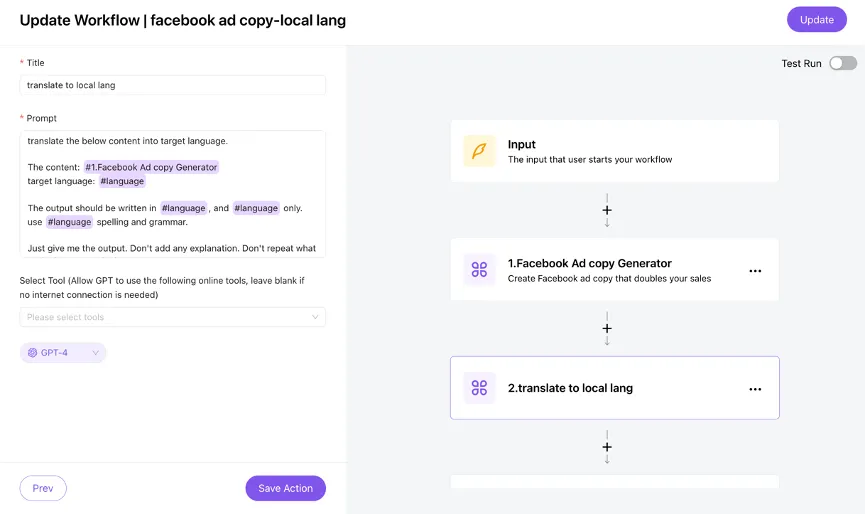
Task: Toggle the Test Run switch
Action: [842, 63]
